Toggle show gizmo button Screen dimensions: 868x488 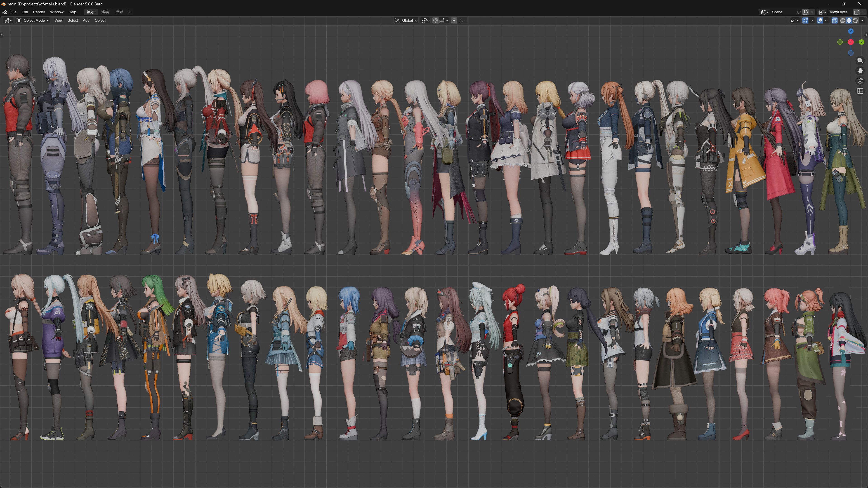805,21
